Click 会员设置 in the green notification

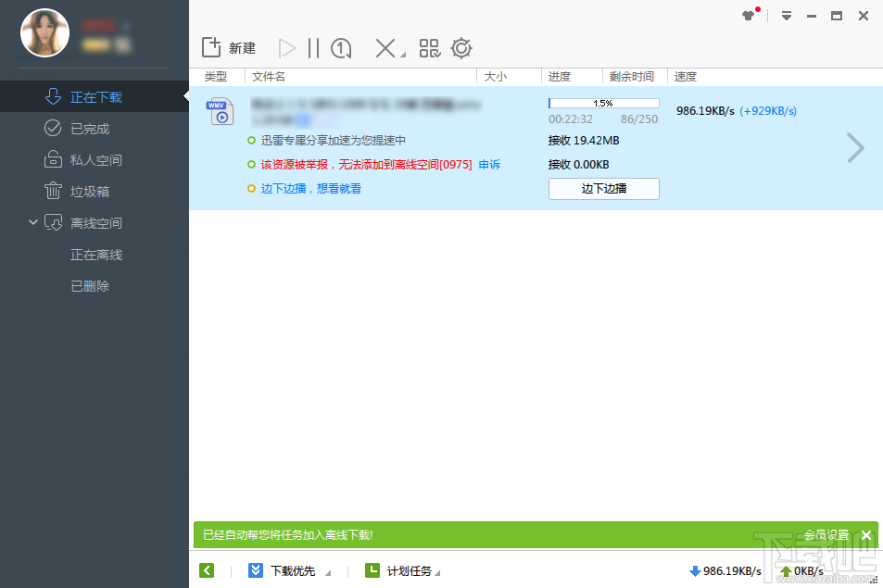826,534
